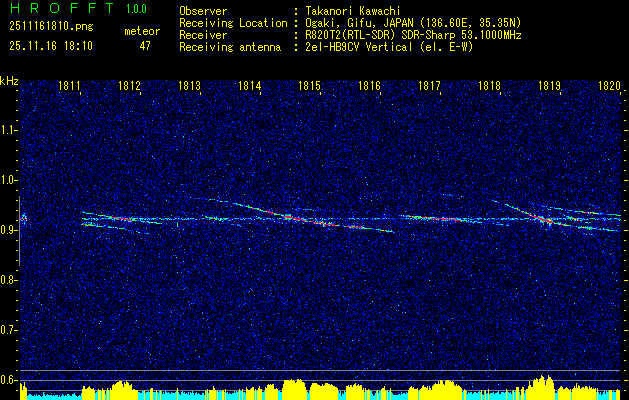The height and width of the screenshot is (400, 629).
Task: Click the 1818 time tick label
Action: (x=489, y=85)
